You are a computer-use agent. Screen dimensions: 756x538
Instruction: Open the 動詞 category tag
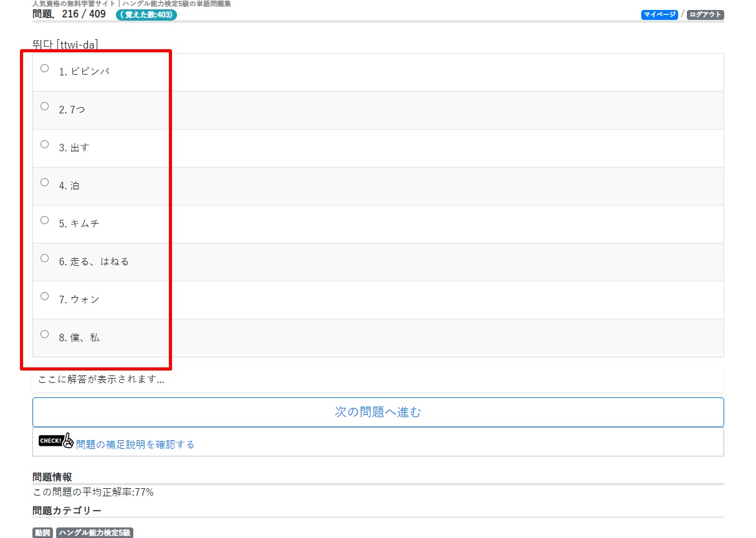[43, 533]
